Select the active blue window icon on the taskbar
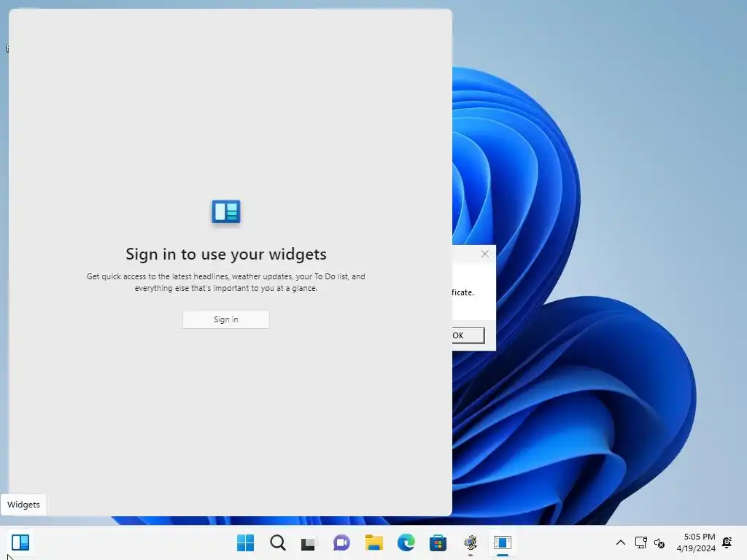The width and height of the screenshot is (747, 560). (502, 542)
